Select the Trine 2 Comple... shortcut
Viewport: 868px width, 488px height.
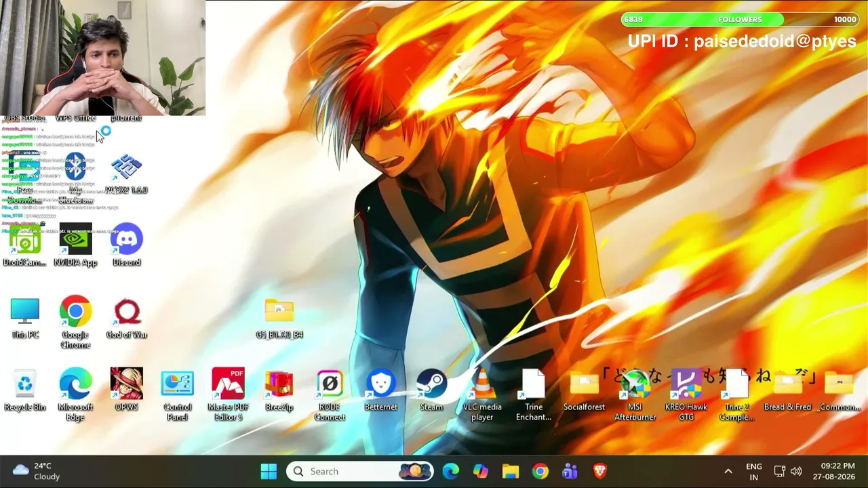coord(736,395)
